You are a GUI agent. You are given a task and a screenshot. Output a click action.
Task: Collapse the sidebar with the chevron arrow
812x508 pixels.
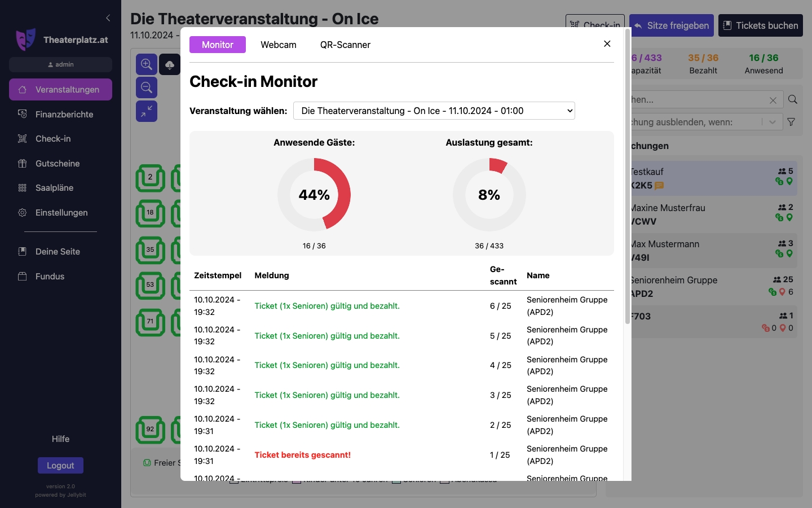point(108,18)
